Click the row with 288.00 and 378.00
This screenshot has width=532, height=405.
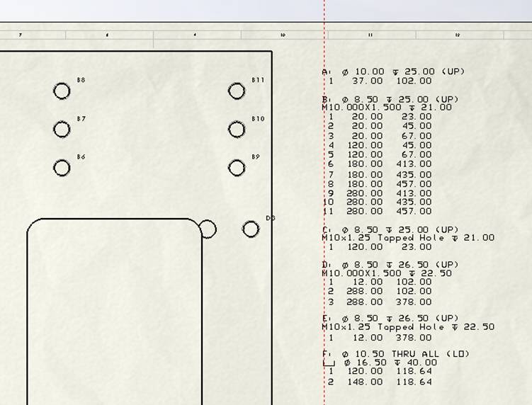380,302
